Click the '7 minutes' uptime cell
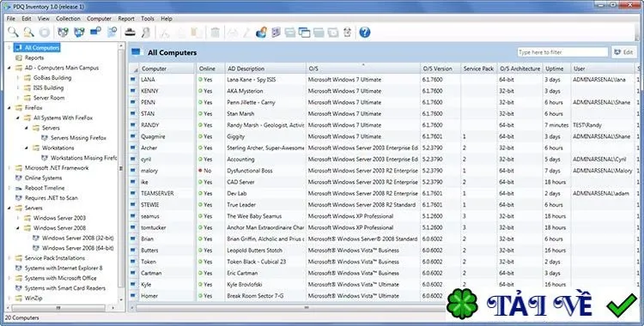Screen dimensions: 644x326 pyautogui.click(x=556, y=124)
